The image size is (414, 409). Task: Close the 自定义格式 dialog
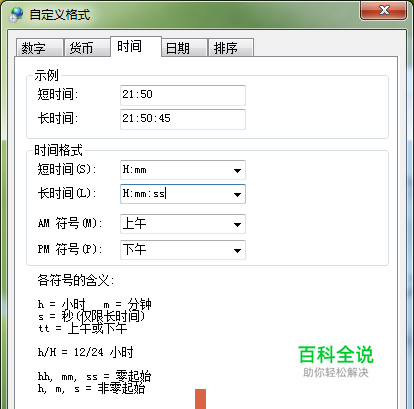click(384, 10)
